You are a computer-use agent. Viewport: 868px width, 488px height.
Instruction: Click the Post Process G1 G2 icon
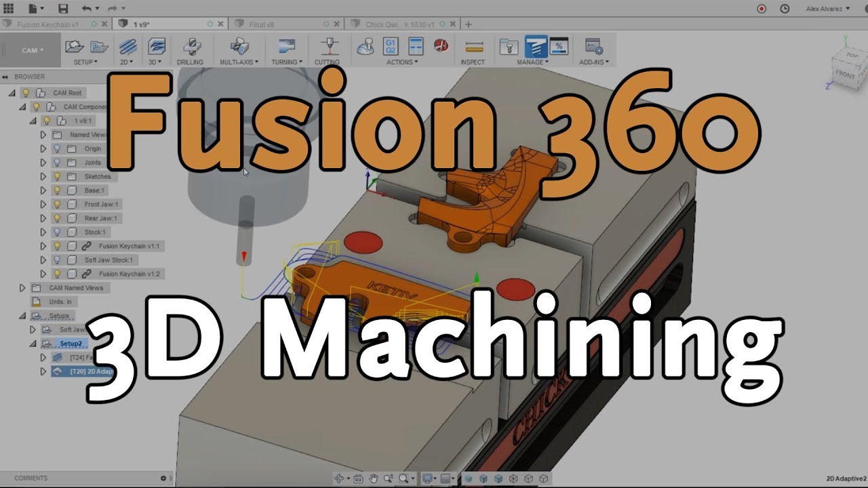point(391,46)
